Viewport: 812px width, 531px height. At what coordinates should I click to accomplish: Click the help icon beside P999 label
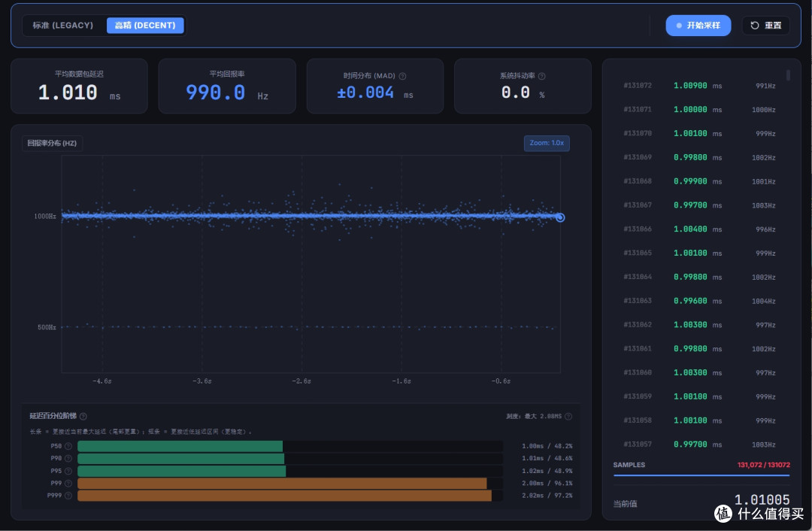[68, 496]
